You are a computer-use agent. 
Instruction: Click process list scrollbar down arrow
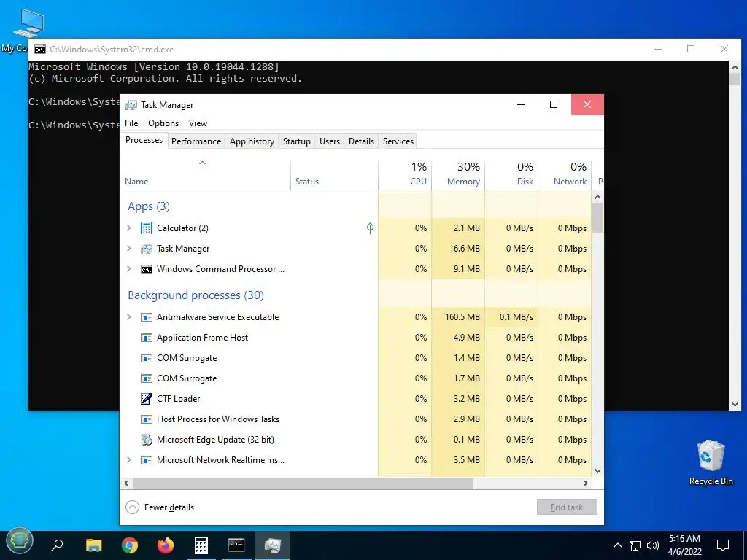tap(598, 471)
